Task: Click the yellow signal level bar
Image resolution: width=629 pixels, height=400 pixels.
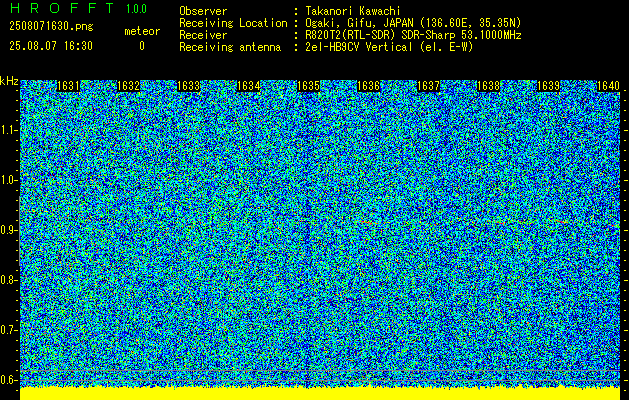Action: (x=320, y=394)
